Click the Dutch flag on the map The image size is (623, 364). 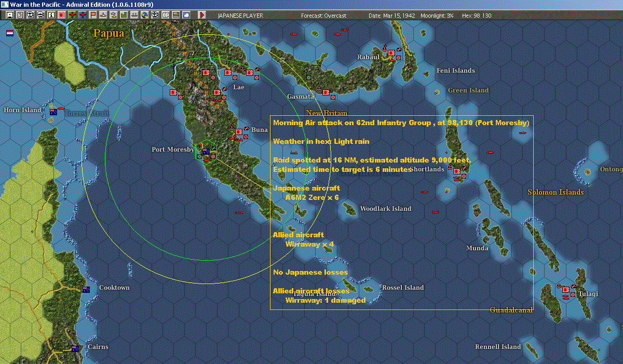point(9,33)
